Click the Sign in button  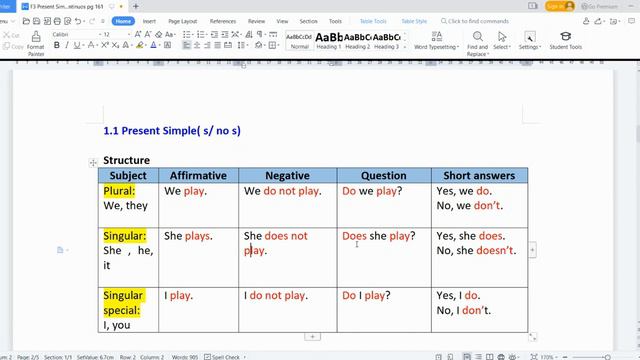tap(560, 6)
